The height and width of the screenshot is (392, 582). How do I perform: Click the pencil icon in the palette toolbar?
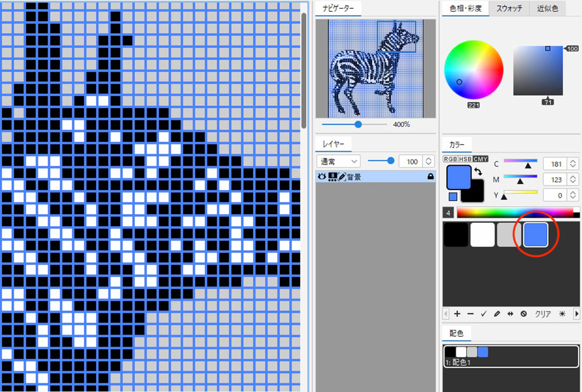point(496,313)
